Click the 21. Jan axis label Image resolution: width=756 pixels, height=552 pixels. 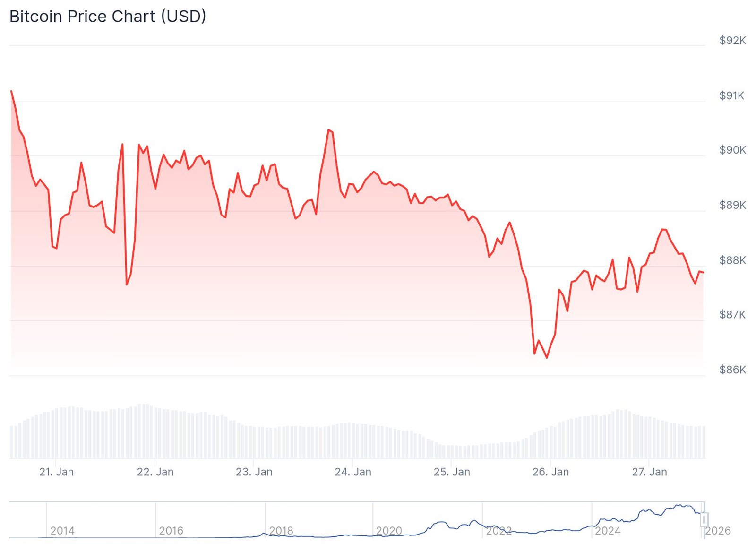(x=57, y=472)
